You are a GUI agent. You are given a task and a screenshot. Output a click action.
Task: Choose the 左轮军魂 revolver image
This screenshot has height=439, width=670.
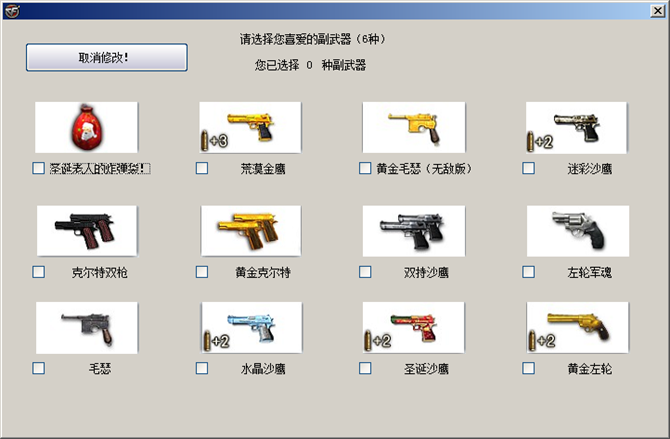[x=578, y=231]
